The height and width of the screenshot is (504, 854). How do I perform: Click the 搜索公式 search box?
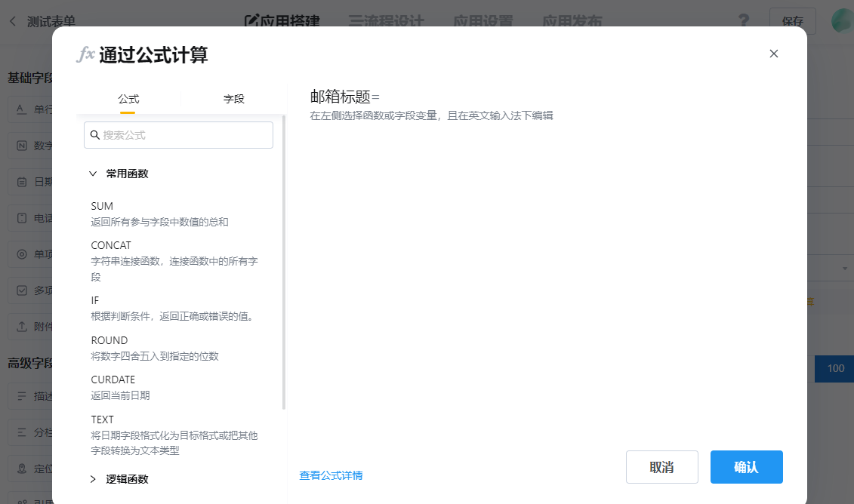(178, 134)
